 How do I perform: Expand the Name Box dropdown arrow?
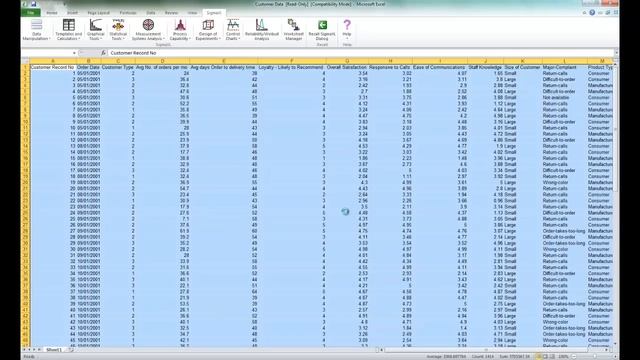[74, 53]
